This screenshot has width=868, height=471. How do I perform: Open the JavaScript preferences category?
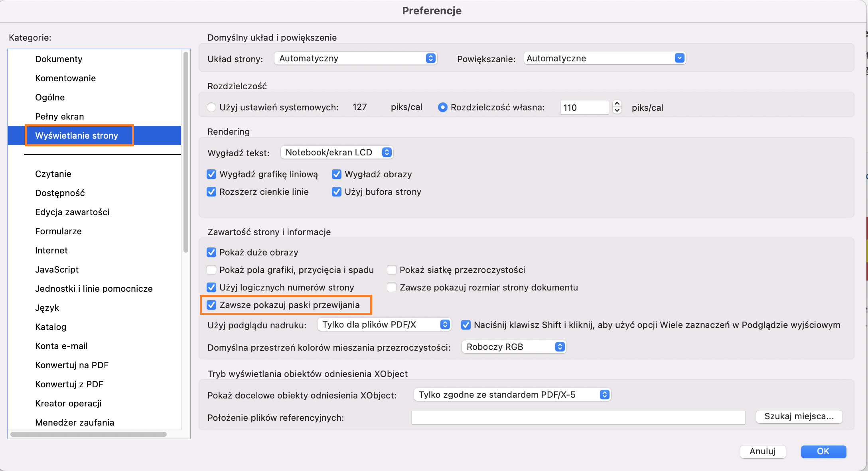click(57, 269)
